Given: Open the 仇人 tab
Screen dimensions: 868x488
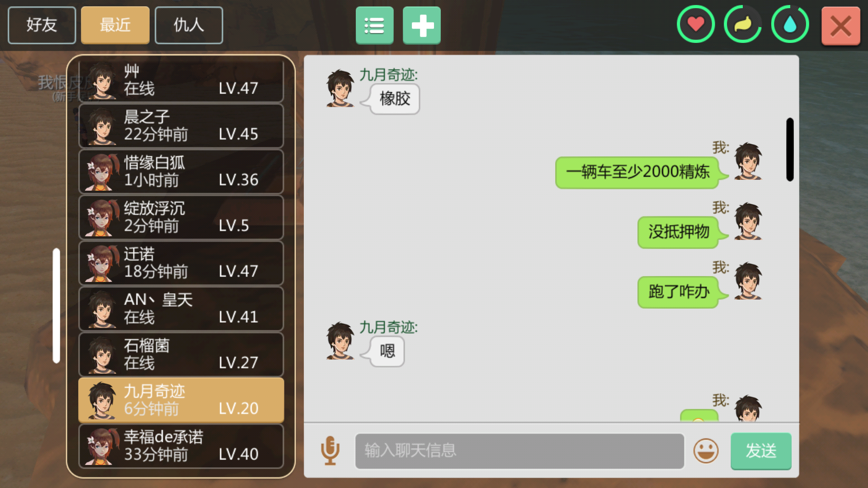Looking at the screenshot, I should (189, 25).
